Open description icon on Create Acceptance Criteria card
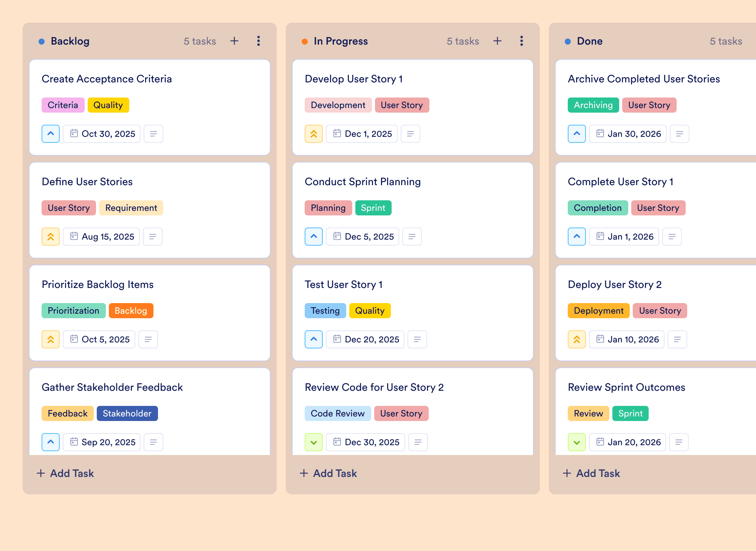 click(153, 134)
